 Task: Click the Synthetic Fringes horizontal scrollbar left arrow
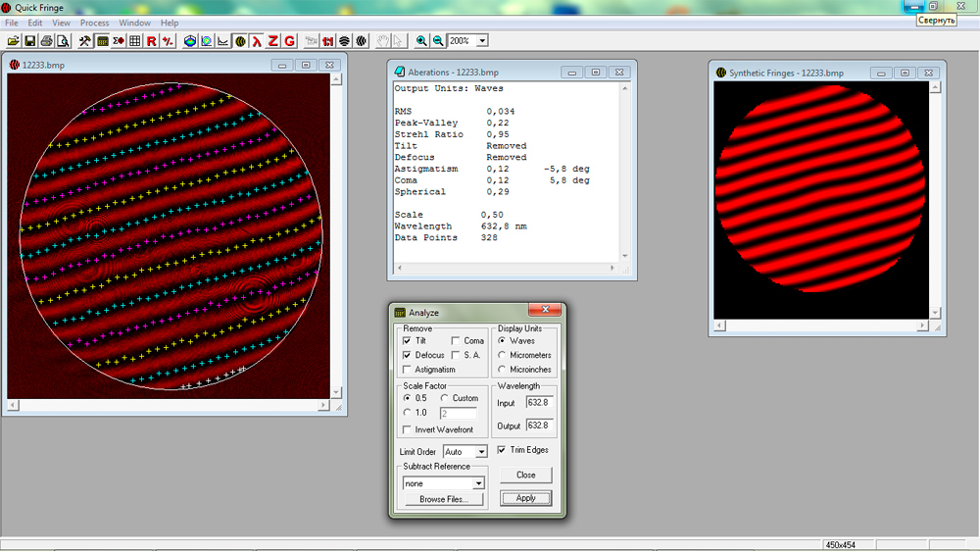[x=720, y=326]
